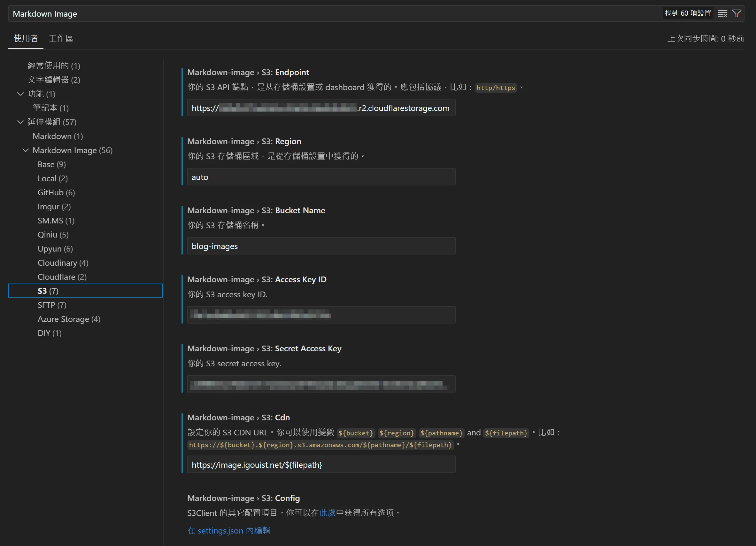Viewport: 756px width, 546px height.
Task: Click the S3: Config setting title
Action: pyautogui.click(x=243, y=498)
